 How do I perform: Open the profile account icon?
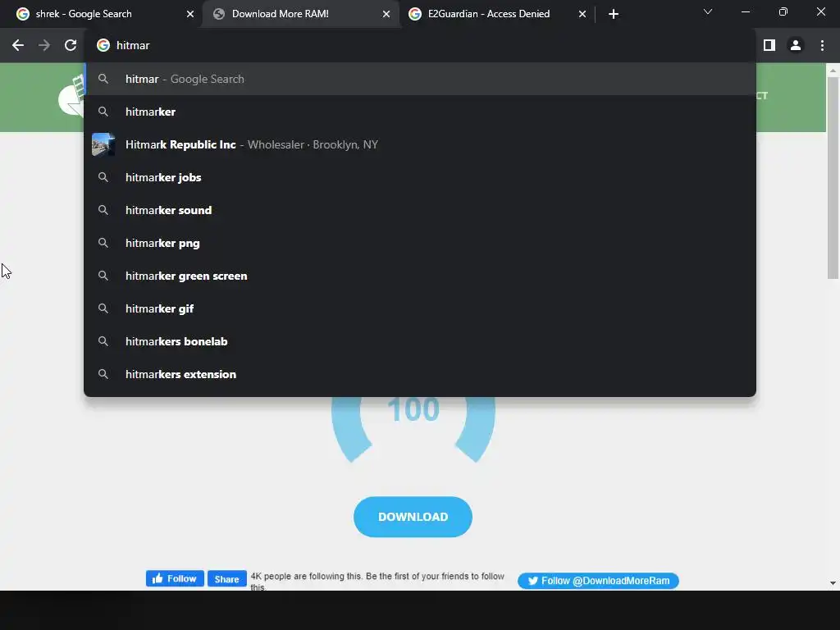[x=796, y=46]
